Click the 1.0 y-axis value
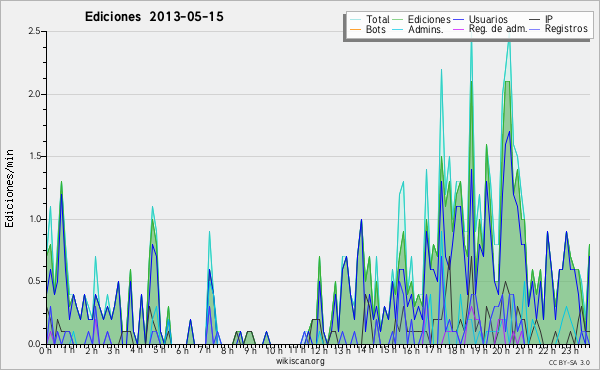 tap(34, 219)
